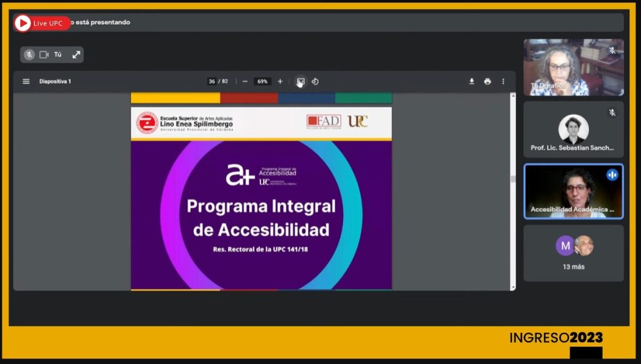The height and width of the screenshot is (364, 641).
Task: Unmute your microphone in the Tú overlay
Action: 29,54
